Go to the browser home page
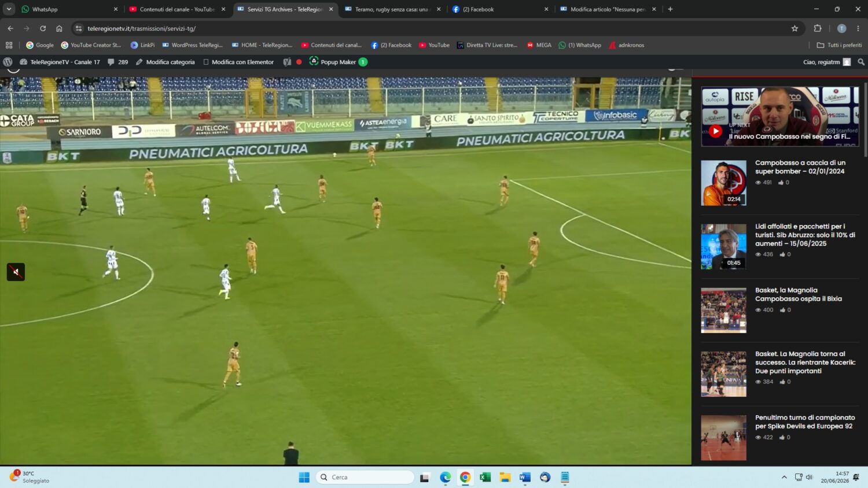Viewport: 868px width, 488px height. pos(59,28)
